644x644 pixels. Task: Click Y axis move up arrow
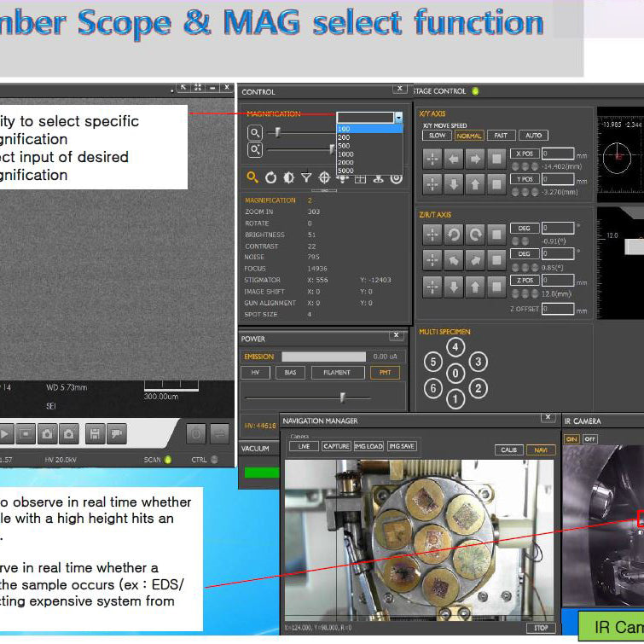pos(475,184)
